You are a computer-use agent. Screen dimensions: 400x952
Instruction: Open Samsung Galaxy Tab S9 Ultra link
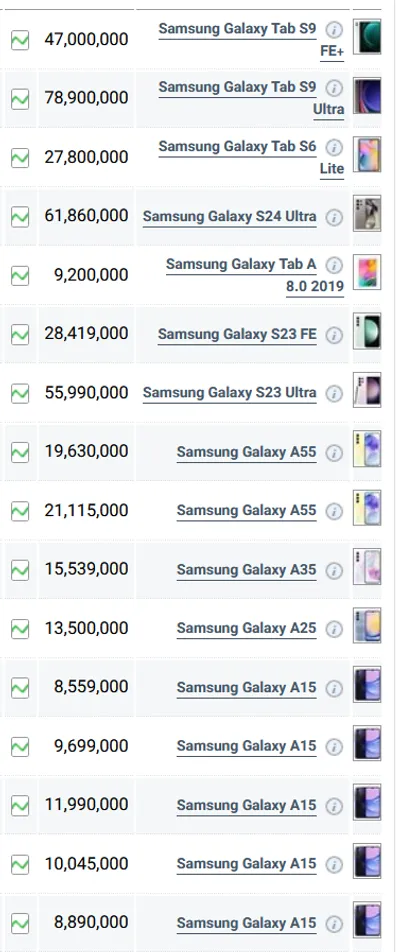[251, 98]
